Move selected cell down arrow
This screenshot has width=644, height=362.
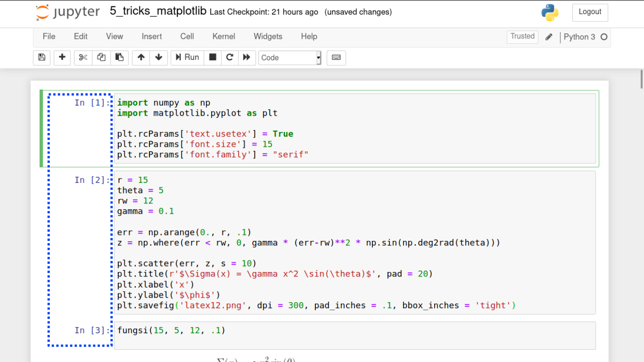coord(159,58)
